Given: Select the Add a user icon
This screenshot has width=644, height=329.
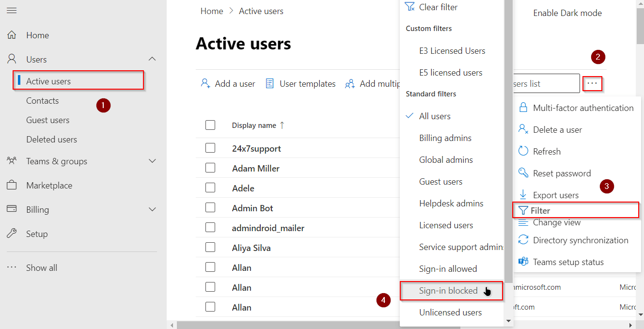Looking at the screenshot, I should 205,83.
